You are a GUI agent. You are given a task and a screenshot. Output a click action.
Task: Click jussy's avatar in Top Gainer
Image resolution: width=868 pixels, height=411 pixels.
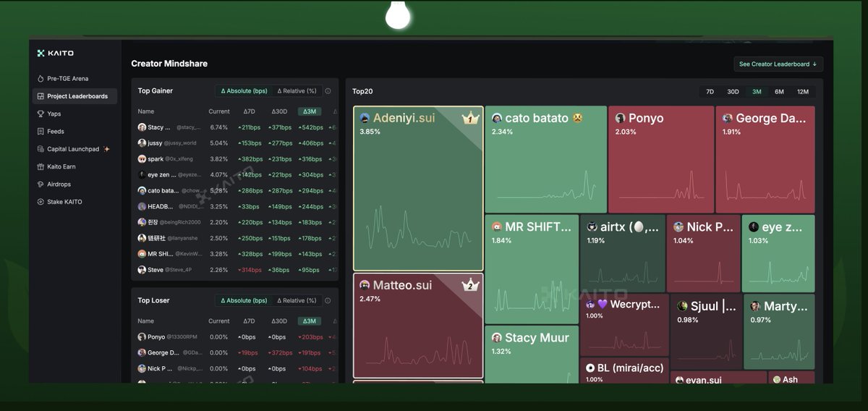coord(142,143)
